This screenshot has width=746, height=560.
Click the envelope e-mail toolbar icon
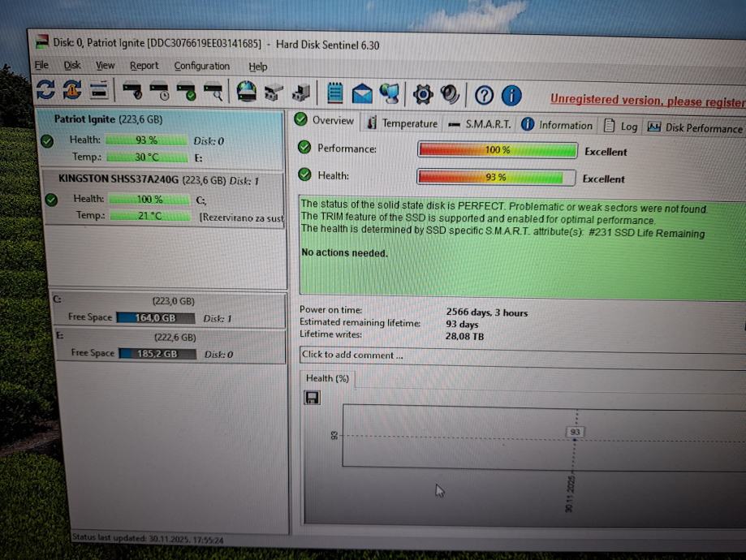(x=362, y=93)
